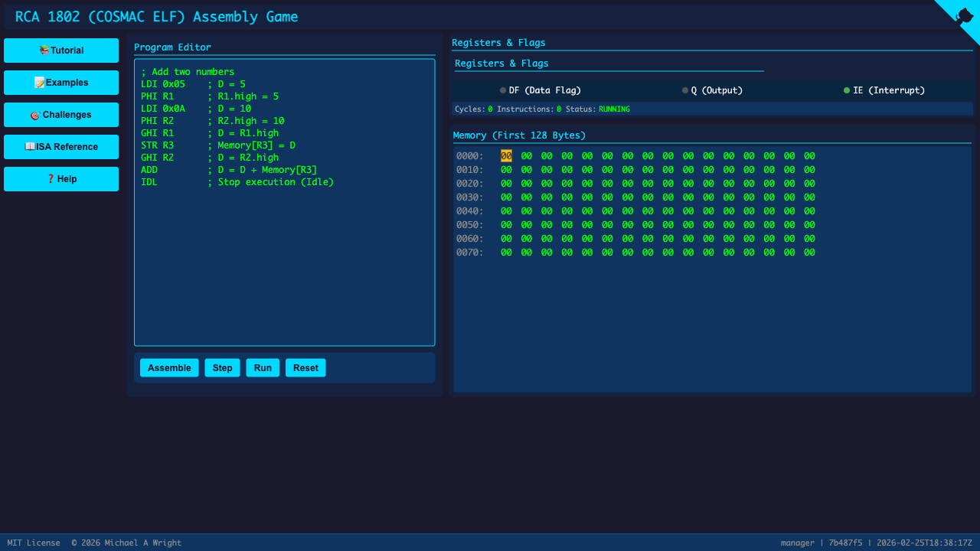Viewport: 980px width, 551px height.
Task: Click the '; Add two numbers' comment
Action: pos(188,72)
